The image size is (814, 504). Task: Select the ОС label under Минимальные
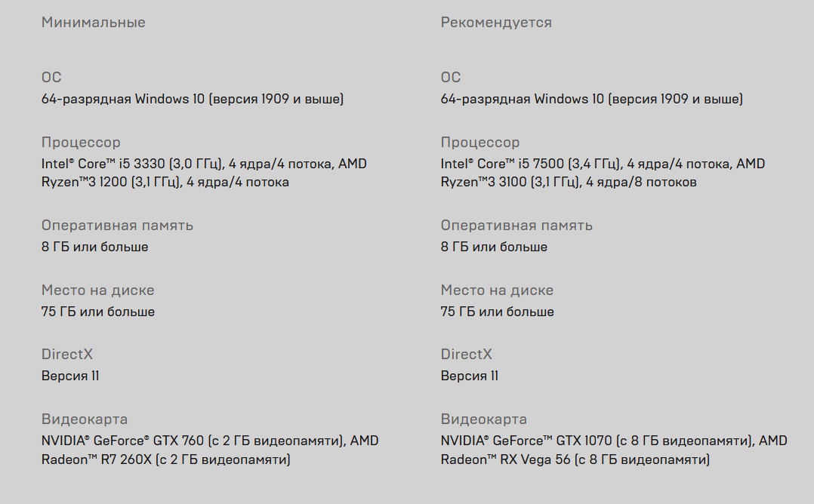click(51, 77)
